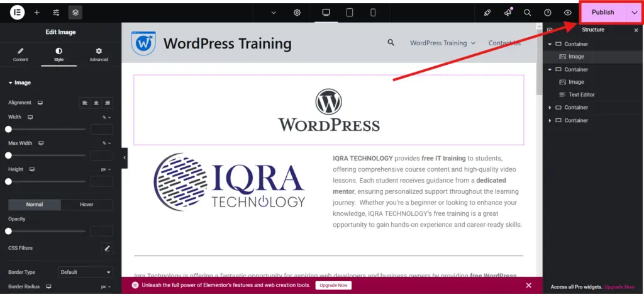Open the Finder search icon in top bar

click(528, 13)
